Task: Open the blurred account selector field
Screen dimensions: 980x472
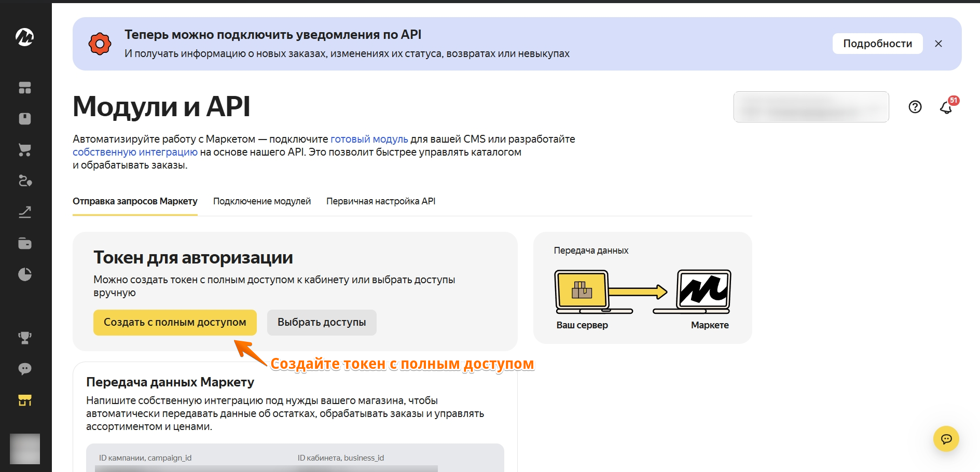Action: point(811,107)
